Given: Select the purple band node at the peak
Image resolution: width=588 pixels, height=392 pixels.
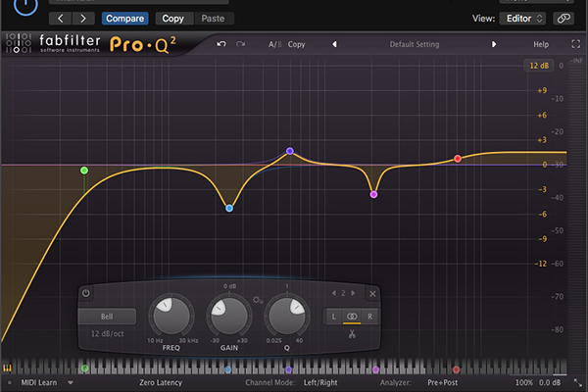Looking at the screenshot, I should click(x=290, y=151).
